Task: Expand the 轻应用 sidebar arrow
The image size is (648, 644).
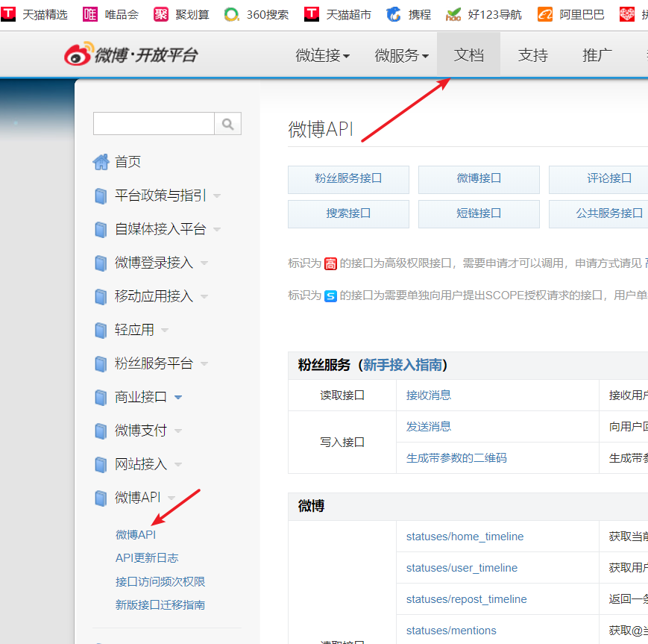Action: coord(165,330)
